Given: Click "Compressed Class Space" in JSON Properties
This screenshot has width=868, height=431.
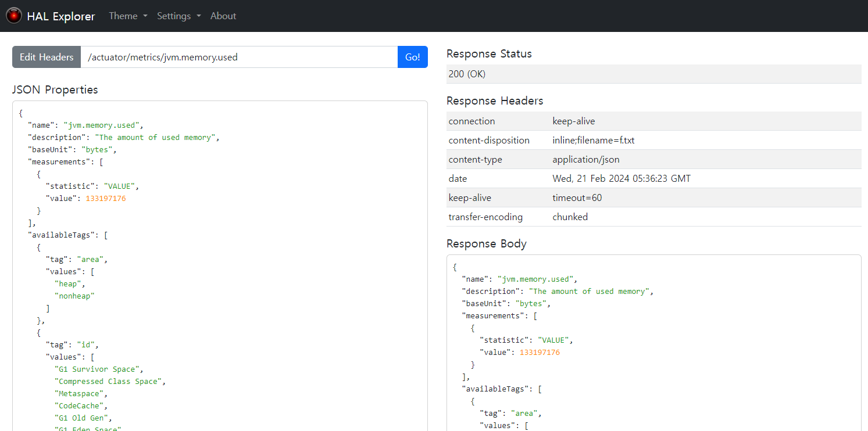Looking at the screenshot, I should (x=108, y=381).
